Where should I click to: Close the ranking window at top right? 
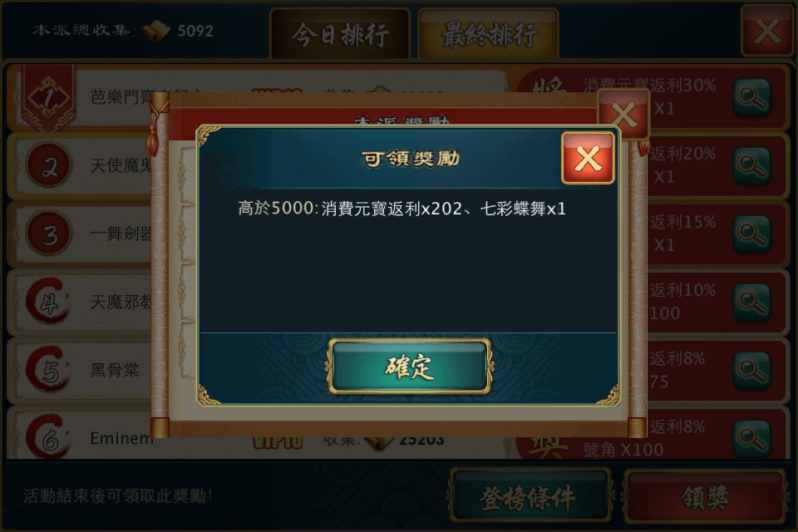click(767, 31)
